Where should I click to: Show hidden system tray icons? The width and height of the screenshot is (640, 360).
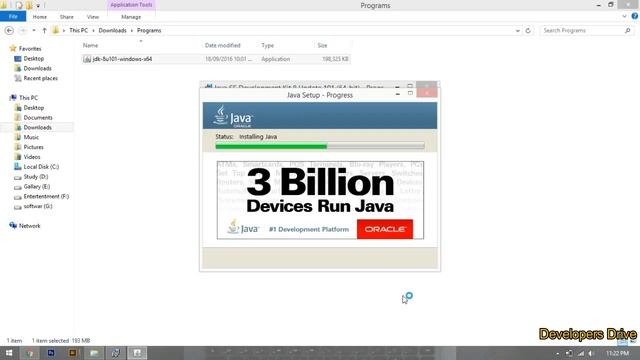point(558,353)
